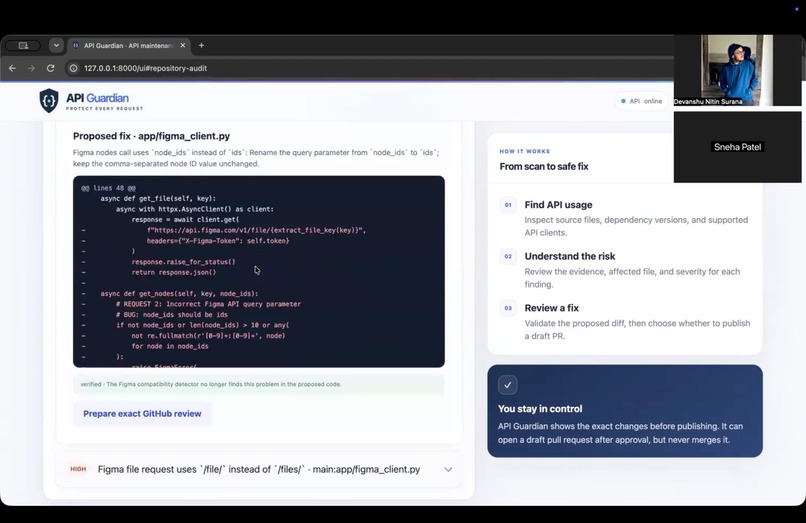Click the step 01 number badge

coord(508,205)
